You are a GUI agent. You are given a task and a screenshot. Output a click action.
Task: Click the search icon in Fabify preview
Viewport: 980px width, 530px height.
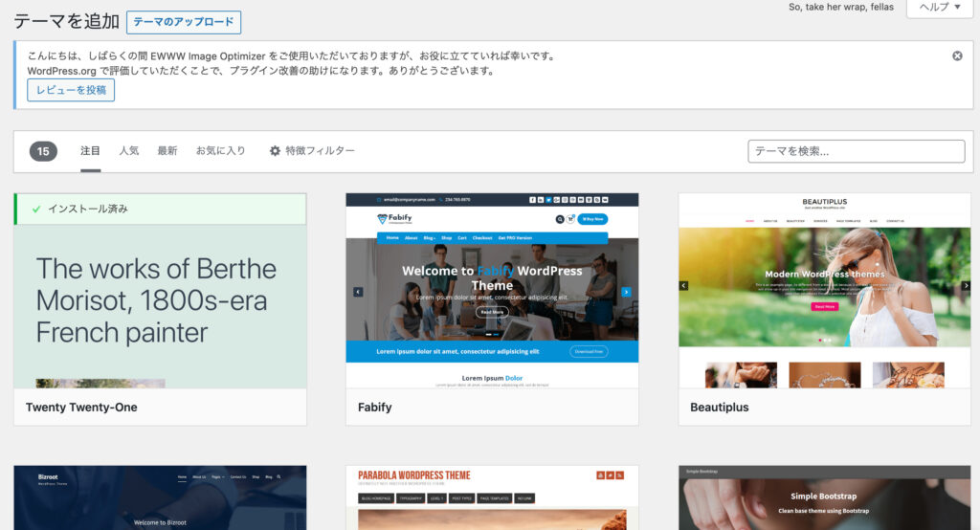(x=559, y=219)
